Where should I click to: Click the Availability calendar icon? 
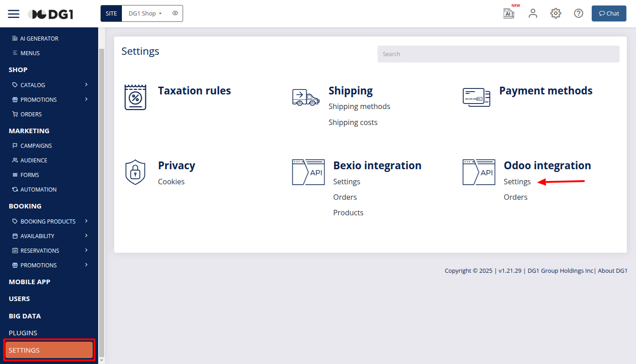(15, 236)
